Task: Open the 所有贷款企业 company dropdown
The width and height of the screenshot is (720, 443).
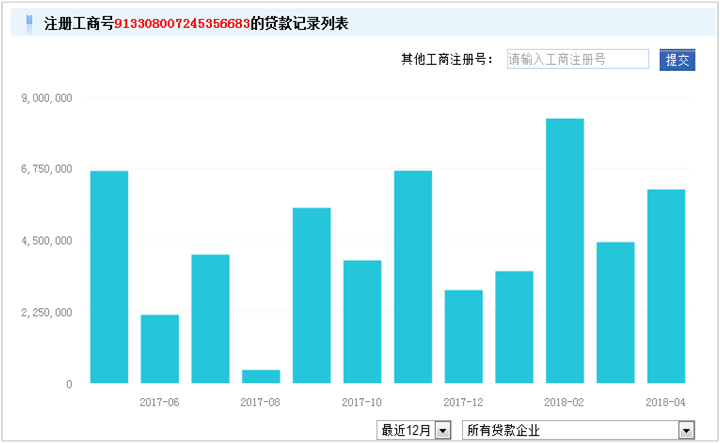Action: (579, 430)
